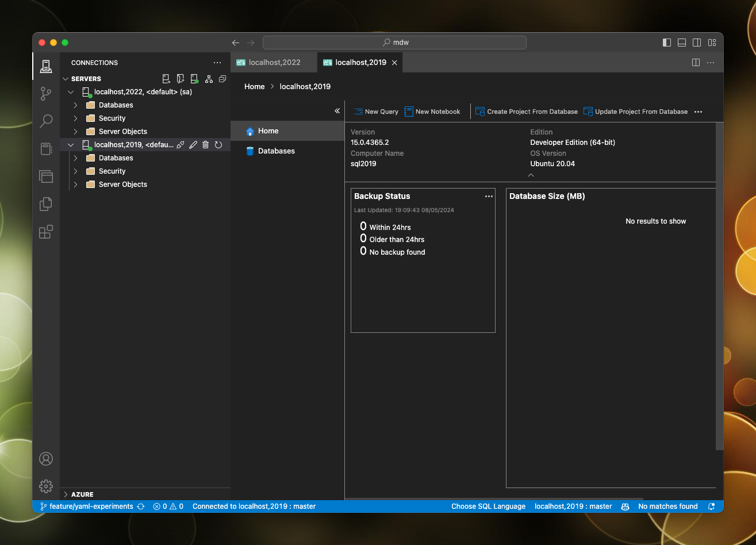Expand Server Objects under localhost,2022
The image size is (756, 545).
[x=75, y=132]
